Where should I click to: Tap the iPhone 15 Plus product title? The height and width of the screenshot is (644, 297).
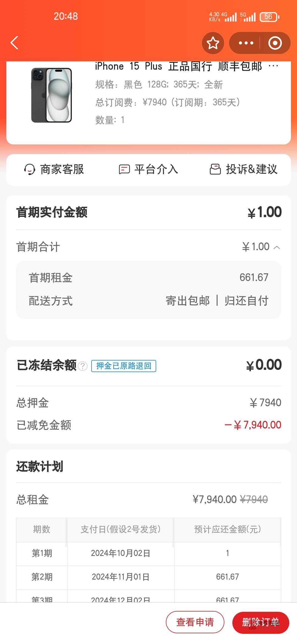pos(179,67)
